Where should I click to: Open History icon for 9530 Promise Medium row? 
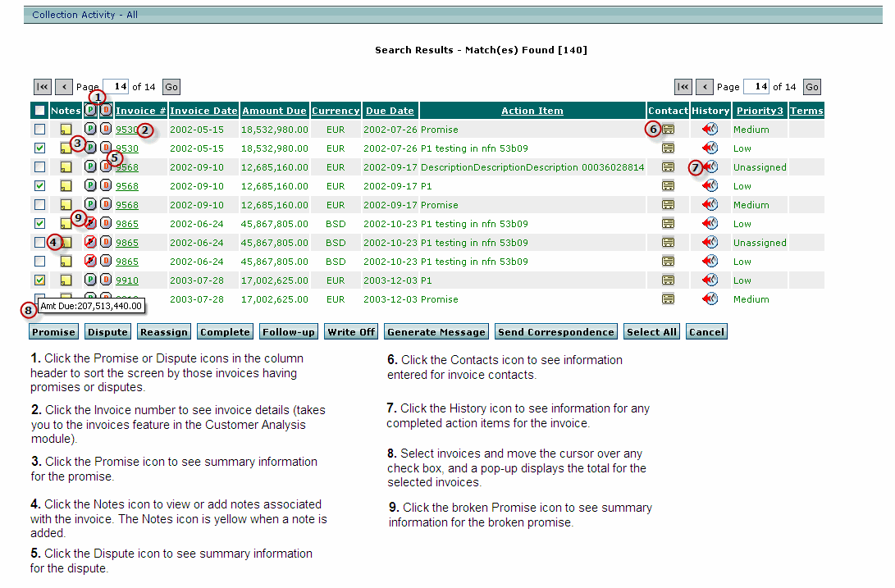point(710,129)
